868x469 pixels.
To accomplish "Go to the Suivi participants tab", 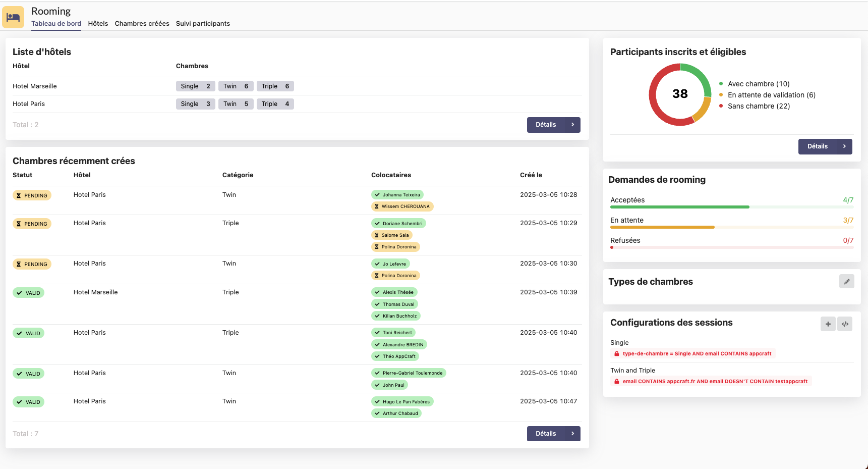I will pyautogui.click(x=203, y=23).
